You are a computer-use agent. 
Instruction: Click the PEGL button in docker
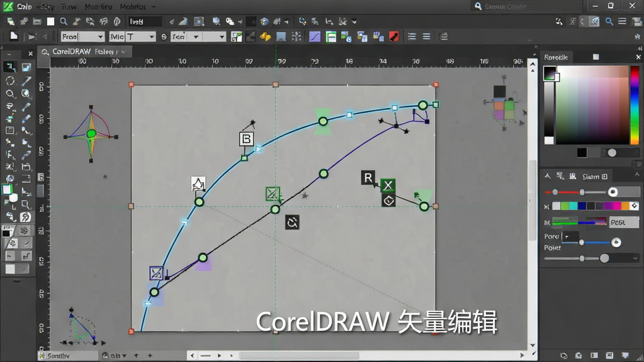click(x=623, y=222)
